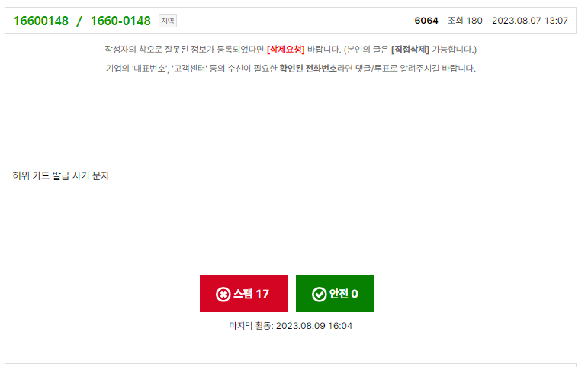Screen dimensions: 588x367
Task: Click the bold 확인된 전화번호 text
Action: point(308,69)
